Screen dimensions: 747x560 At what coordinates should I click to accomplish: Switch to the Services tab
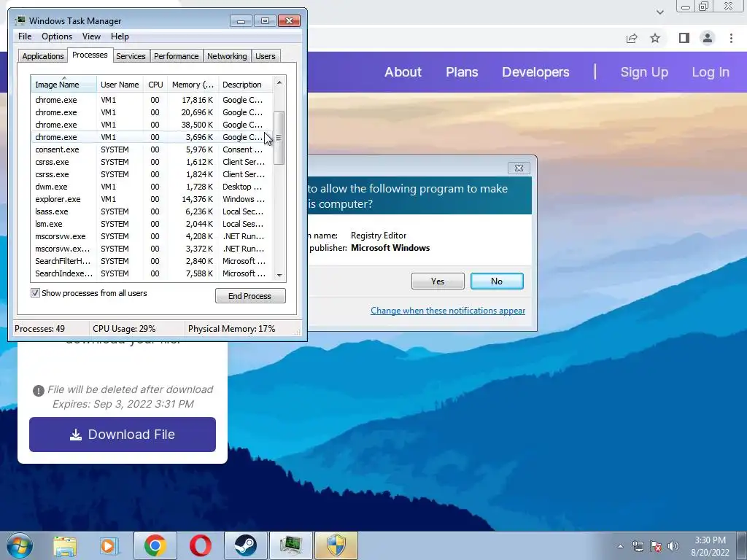point(131,56)
